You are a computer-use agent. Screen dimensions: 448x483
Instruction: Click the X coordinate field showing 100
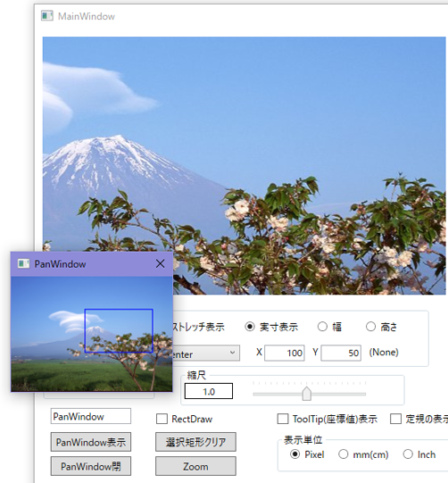coord(284,353)
